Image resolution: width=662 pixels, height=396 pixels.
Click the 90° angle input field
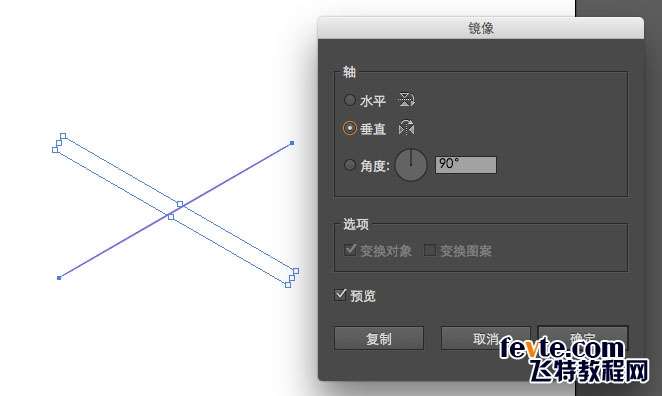[x=466, y=165]
